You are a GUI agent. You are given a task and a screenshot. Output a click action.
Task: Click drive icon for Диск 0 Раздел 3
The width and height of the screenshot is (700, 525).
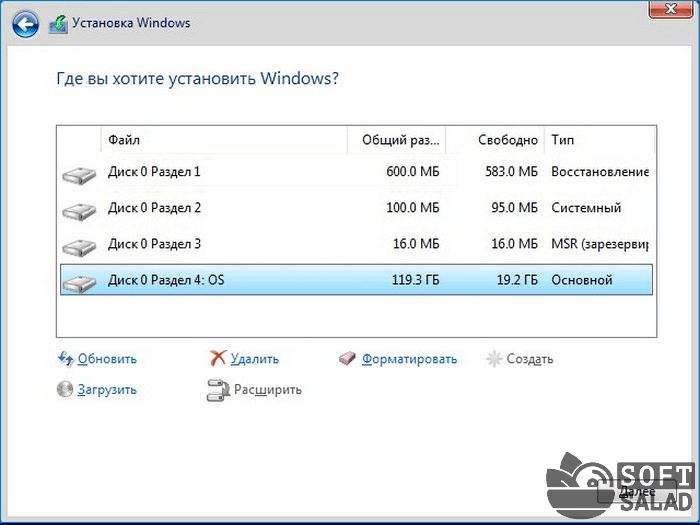pos(79,247)
